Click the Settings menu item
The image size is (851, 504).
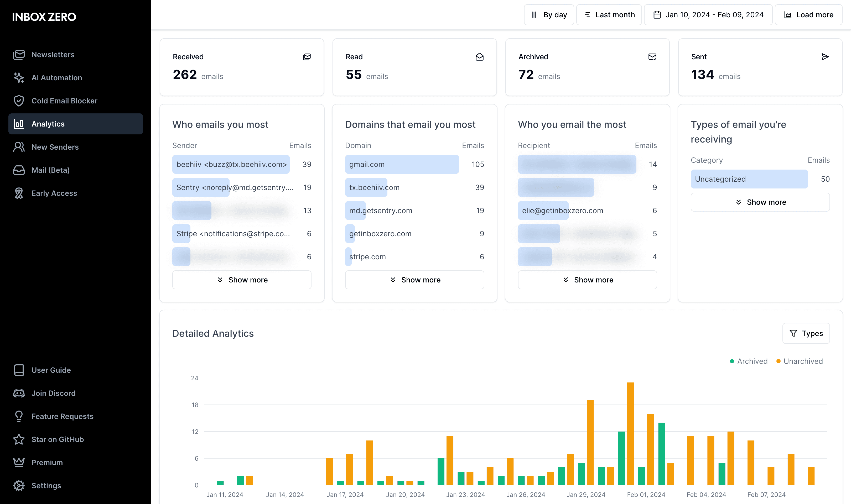click(x=47, y=485)
